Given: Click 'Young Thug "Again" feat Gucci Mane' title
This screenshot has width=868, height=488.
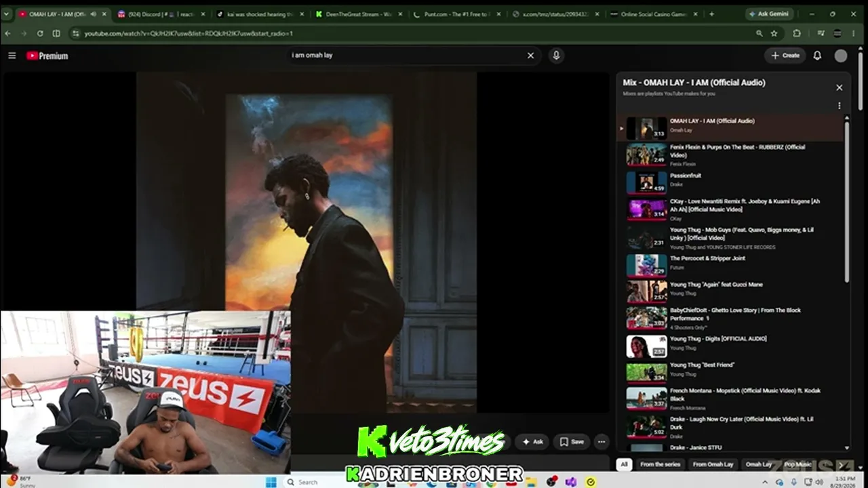Looking at the screenshot, I should click(x=716, y=285).
